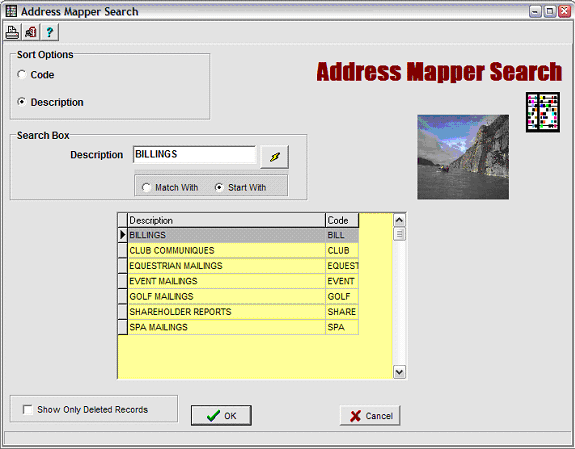Click the Description column header
Screen dimensions: 575x449
click(226, 220)
